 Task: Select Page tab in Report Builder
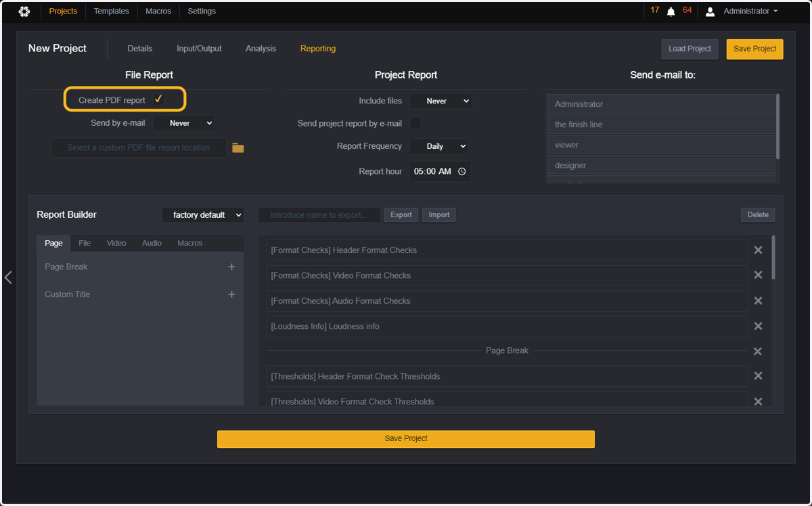[x=53, y=244]
